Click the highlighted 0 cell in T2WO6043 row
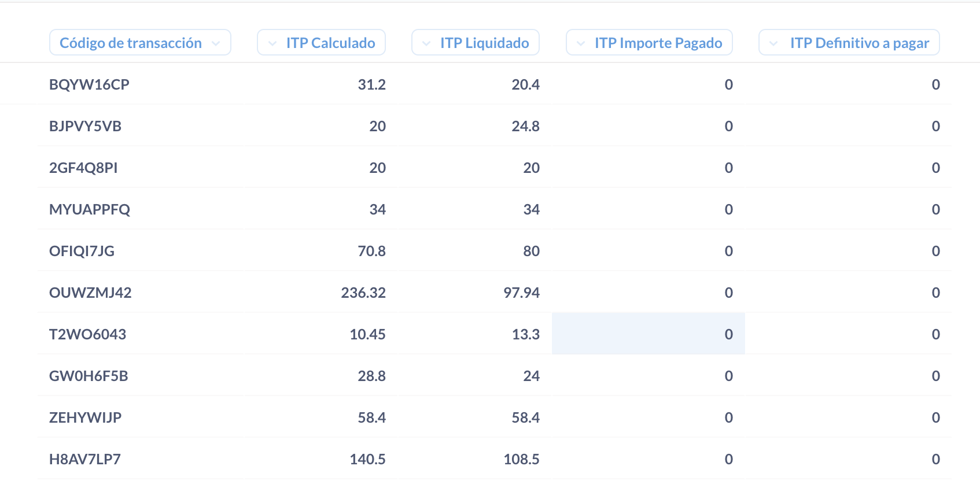This screenshot has height=488, width=980. pyautogui.click(x=728, y=334)
